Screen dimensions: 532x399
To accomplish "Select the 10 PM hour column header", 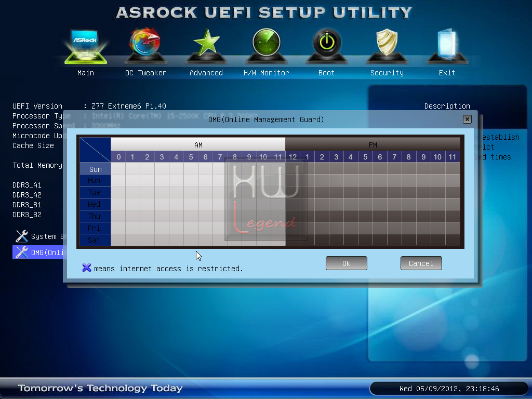I will 438,157.
